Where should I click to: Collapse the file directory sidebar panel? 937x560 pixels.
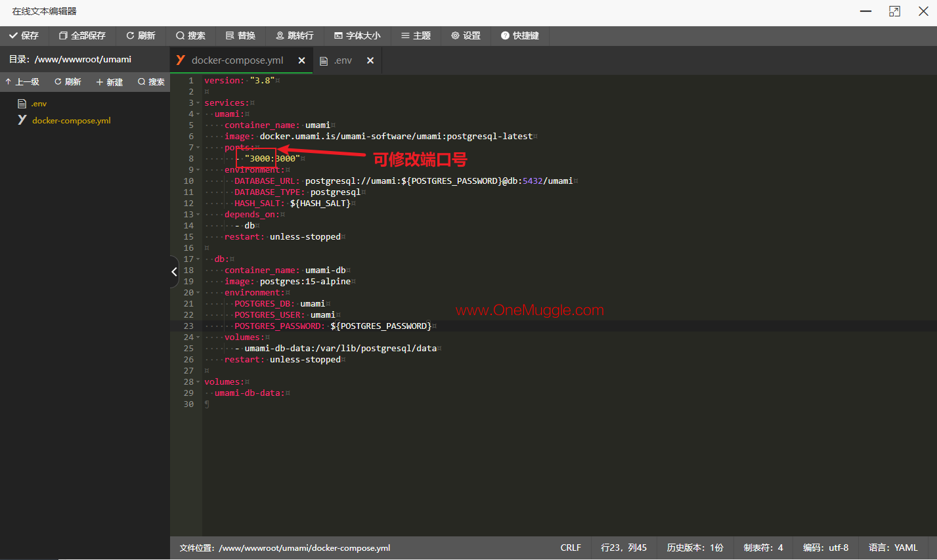(174, 271)
